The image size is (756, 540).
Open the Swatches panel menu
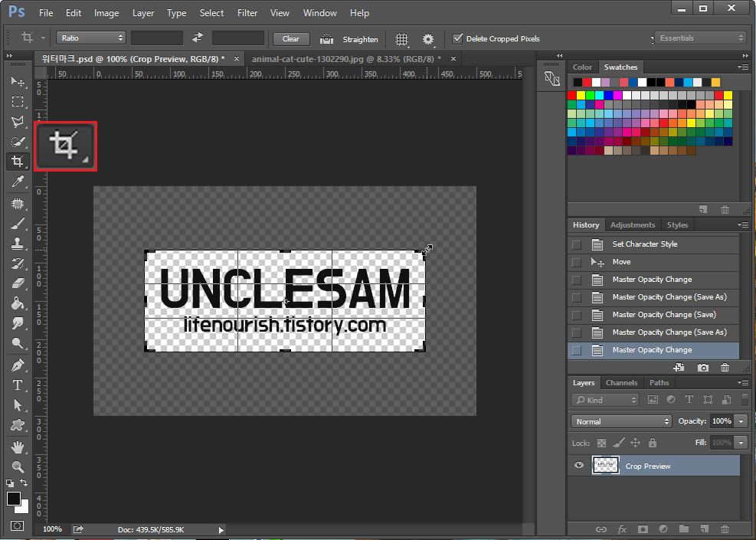743,67
